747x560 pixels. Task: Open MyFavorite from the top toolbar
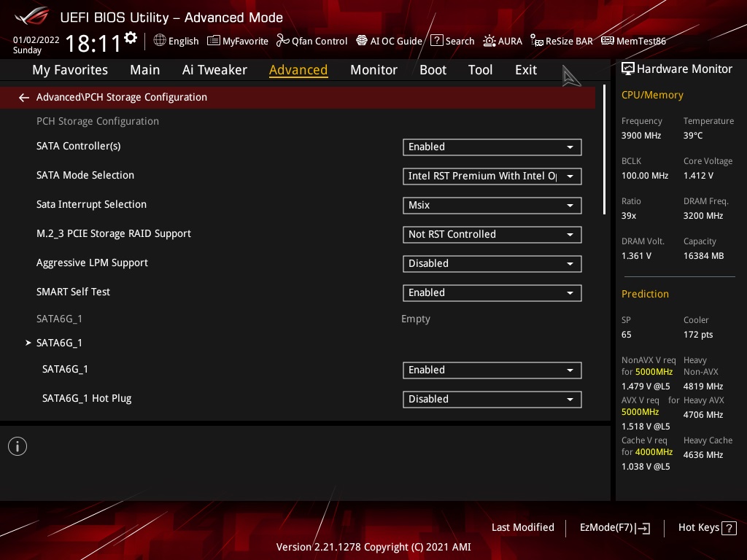click(238, 42)
